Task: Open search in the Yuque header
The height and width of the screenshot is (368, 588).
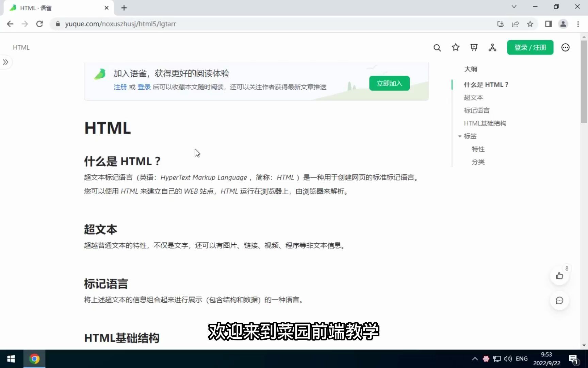Action: [x=437, y=48]
